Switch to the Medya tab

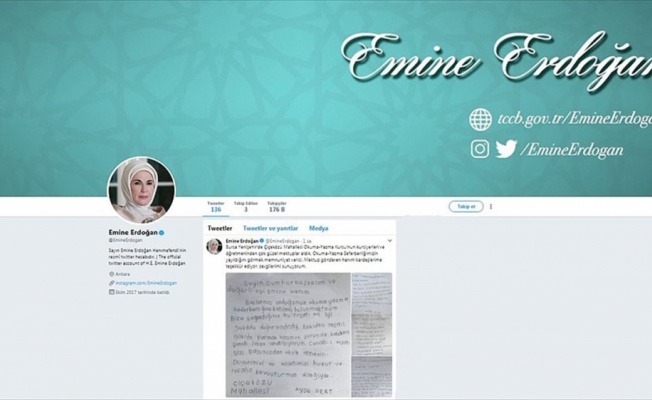point(319,228)
